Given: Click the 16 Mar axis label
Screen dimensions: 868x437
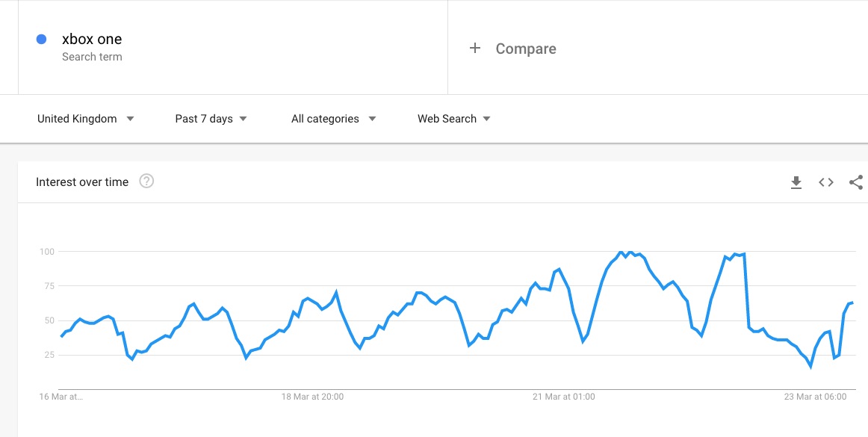Looking at the screenshot, I should pos(61,397).
